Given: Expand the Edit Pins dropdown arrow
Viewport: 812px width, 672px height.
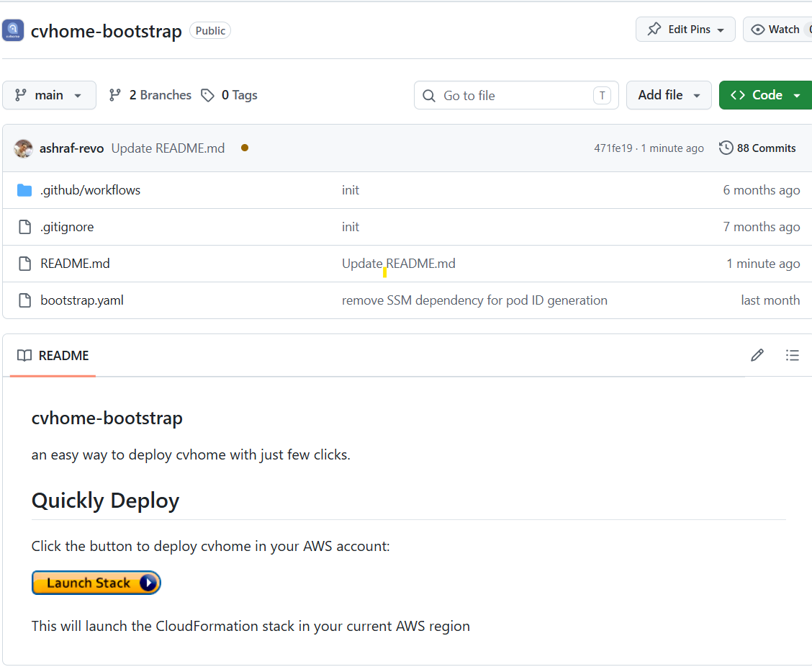Looking at the screenshot, I should tap(721, 30).
